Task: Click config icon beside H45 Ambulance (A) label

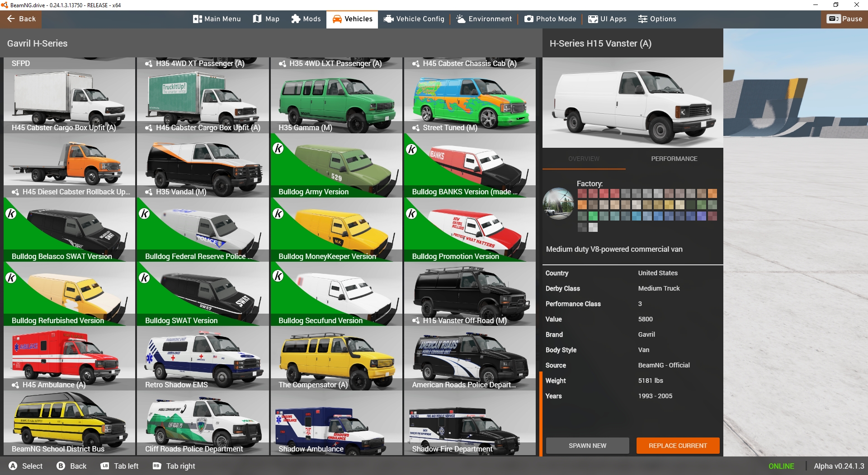Action: pos(15,385)
